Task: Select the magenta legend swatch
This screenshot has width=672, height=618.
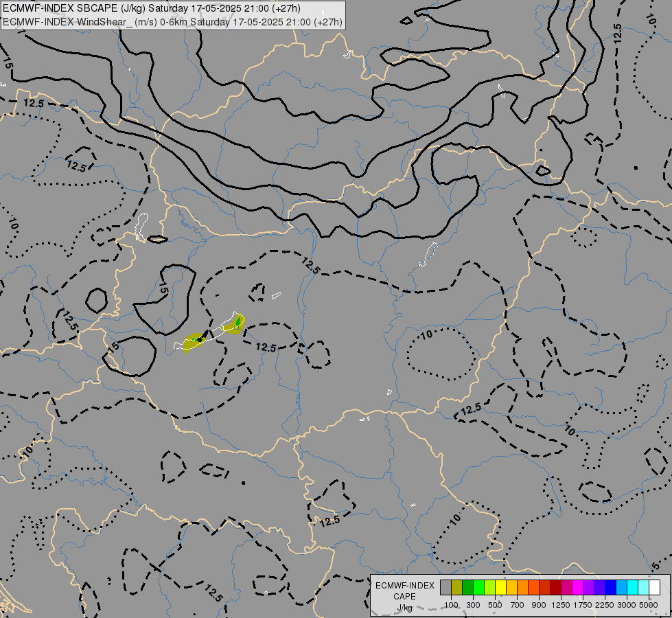Action: pyautogui.click(x=578, y=588)
